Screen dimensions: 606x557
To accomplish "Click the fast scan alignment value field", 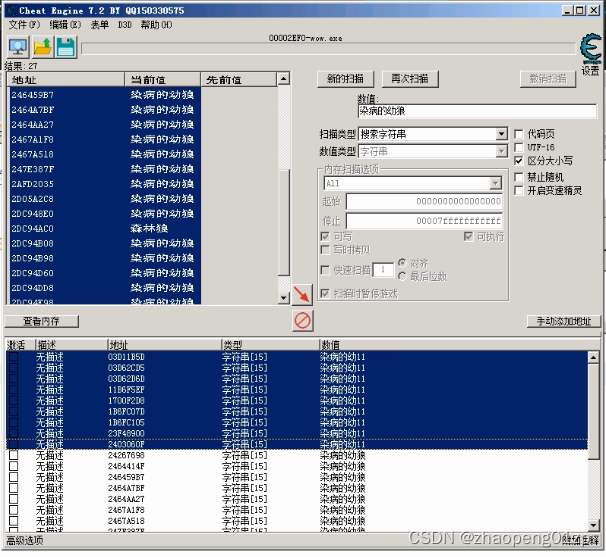I will pyautogui.click(x=383, y=270).
